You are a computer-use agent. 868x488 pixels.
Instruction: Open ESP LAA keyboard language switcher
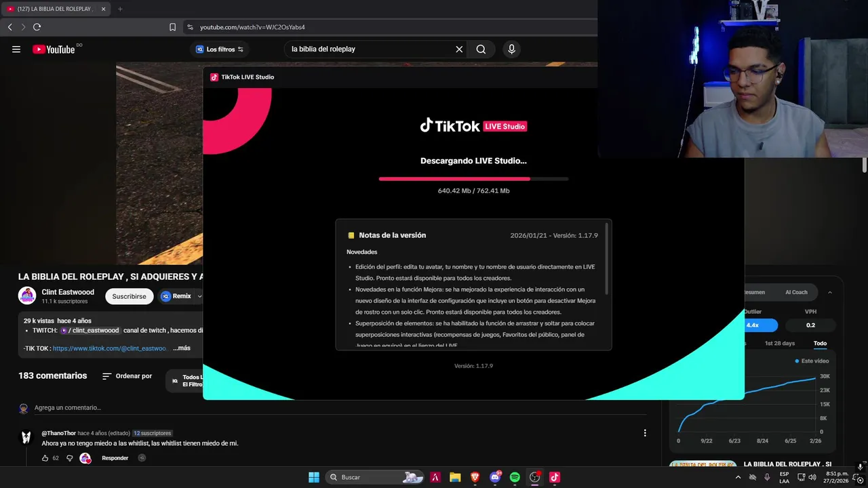784,477
